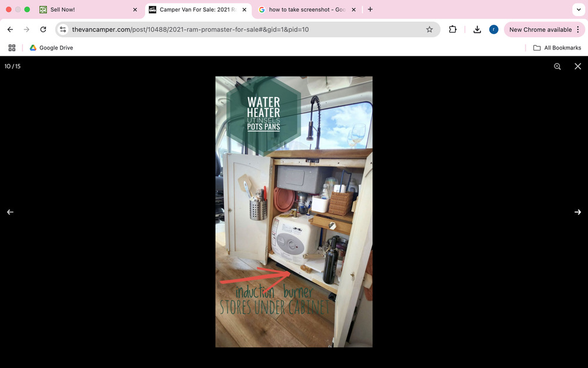Open the apps grid in bookmarks bar
The image size is (588, 368).
12,48
